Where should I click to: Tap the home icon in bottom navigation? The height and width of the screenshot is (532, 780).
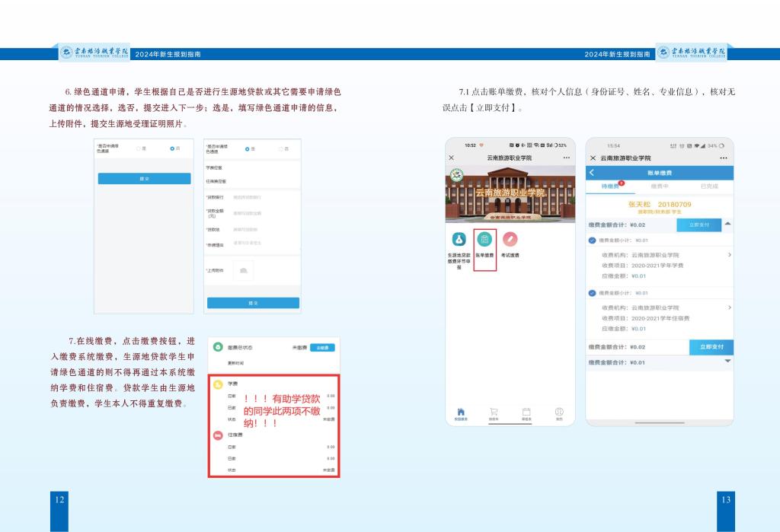pyautogui.click(x=460, y=412)
